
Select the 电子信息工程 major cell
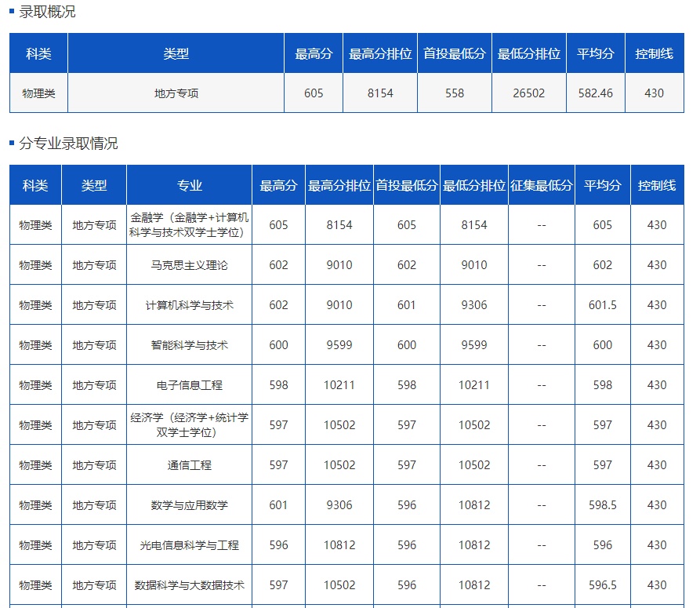pos(189,385)
